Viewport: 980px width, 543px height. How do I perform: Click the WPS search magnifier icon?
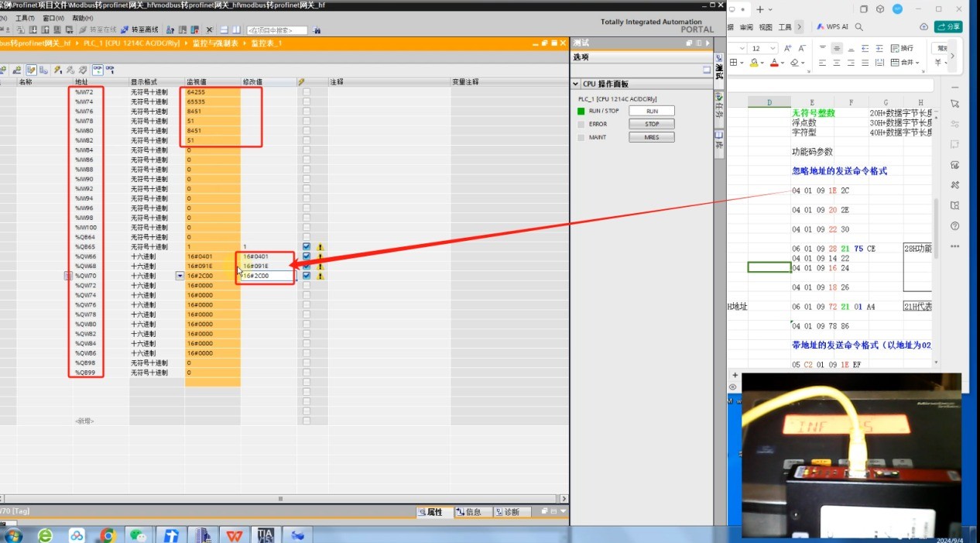point(859,26)
